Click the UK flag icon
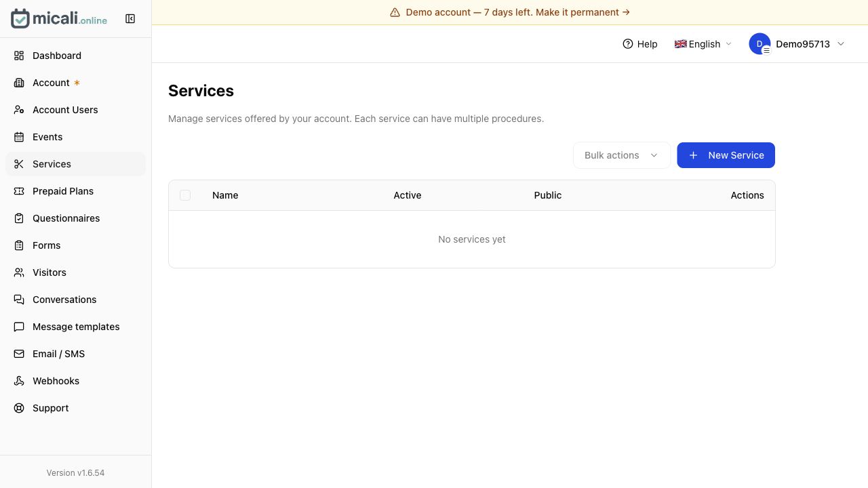This screenshot has width=868, height=488. 681,43
